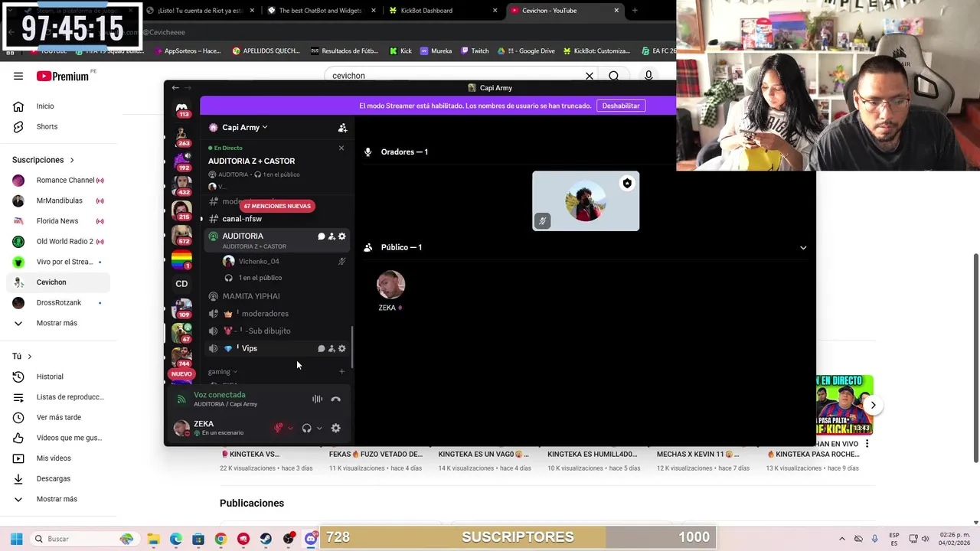980x551 pixels.
Task: Start YouTube voice search microphone
Action: 648,76
